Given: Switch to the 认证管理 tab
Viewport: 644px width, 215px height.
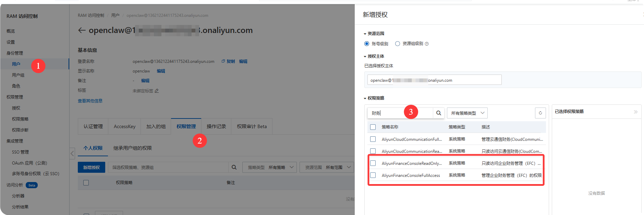Looking at the screenshot, I should point(93,126).
